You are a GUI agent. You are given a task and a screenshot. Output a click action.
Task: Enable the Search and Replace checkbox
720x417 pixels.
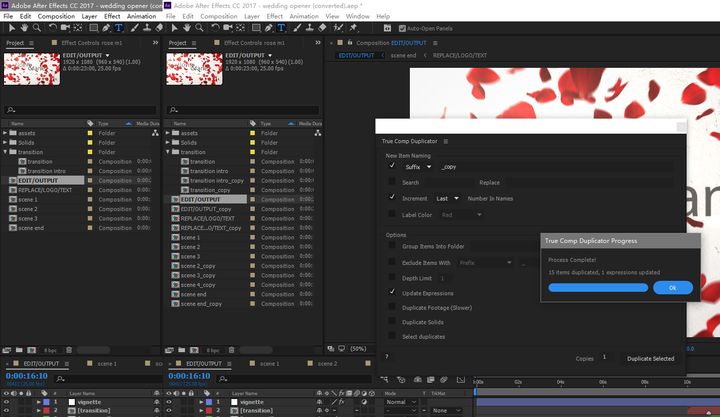[x=392, y=181]
